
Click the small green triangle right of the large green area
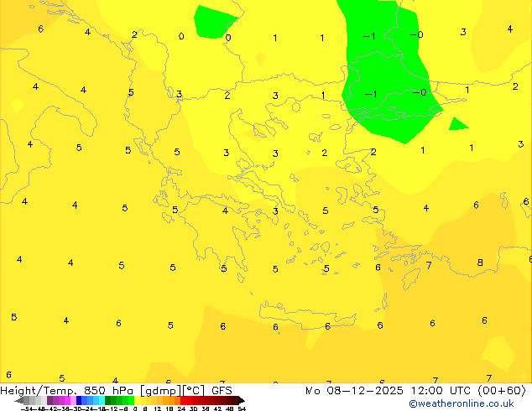tap(457, 125)
